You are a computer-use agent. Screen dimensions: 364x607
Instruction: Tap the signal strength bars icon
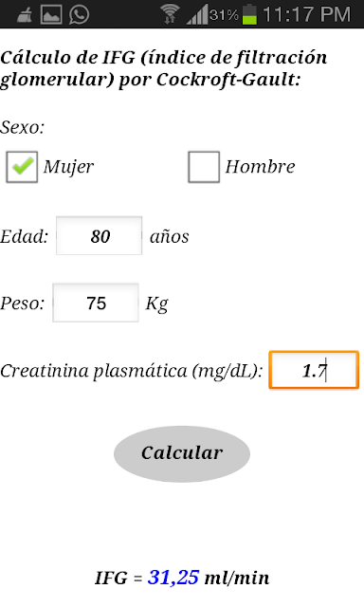click(197, 15)
